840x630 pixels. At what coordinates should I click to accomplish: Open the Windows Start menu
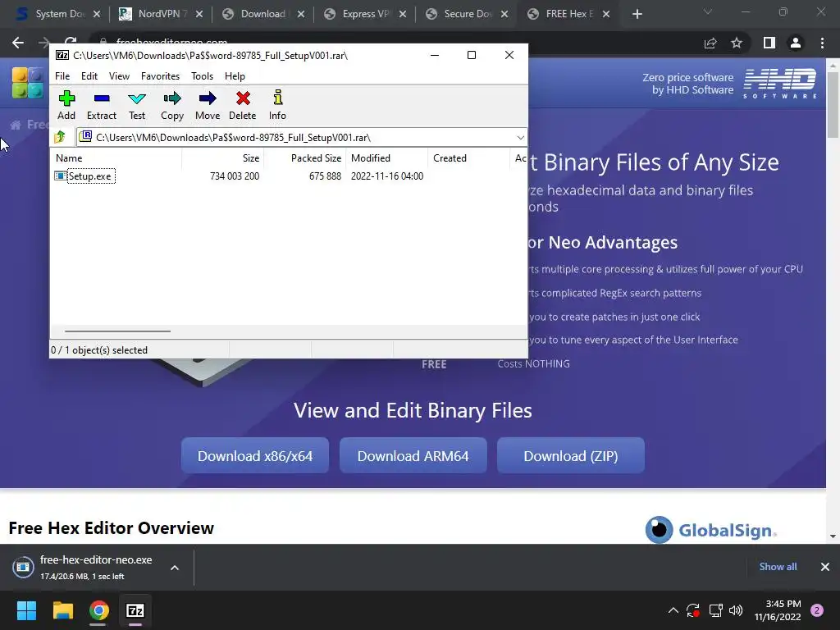point(26,610)
